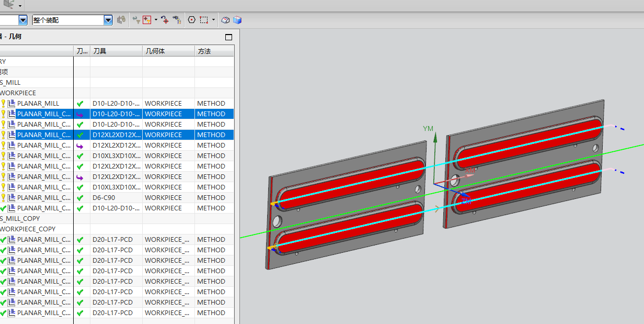Select the dashed rectangle selection tool
This screenshot has height=324, width=644.
point(204,20)
